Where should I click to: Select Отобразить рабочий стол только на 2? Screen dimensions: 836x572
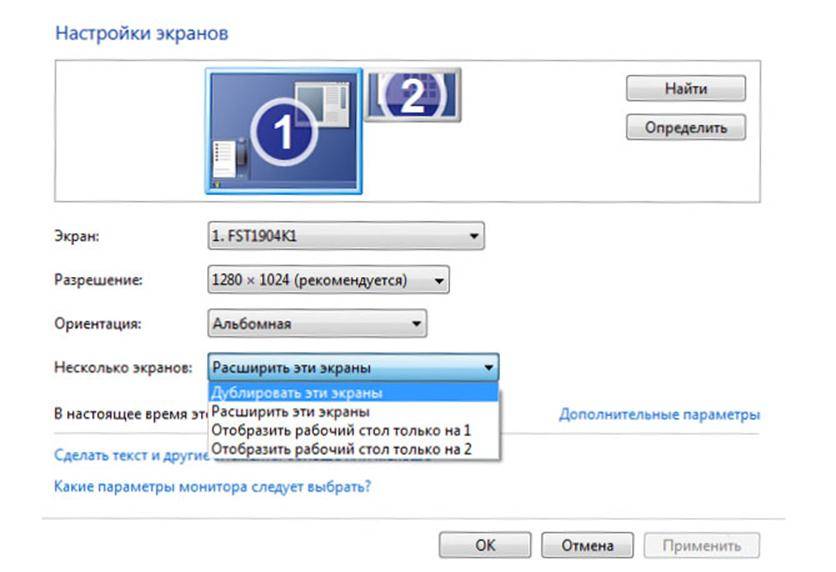341,450
